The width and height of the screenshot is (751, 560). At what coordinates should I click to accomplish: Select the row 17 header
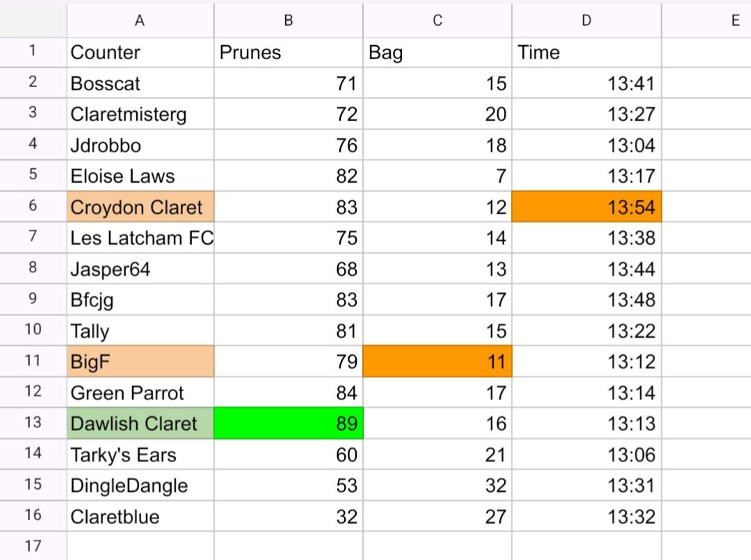[33, 545]
